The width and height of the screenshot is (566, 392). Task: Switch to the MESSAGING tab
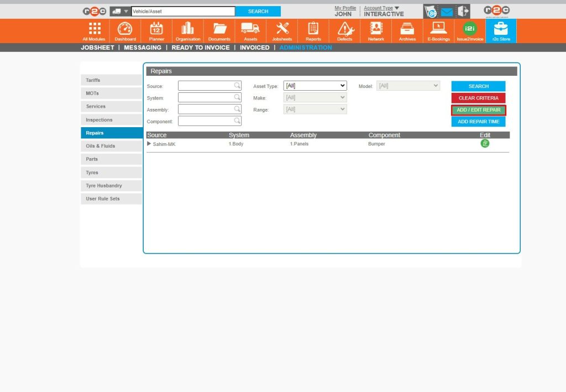143,48
